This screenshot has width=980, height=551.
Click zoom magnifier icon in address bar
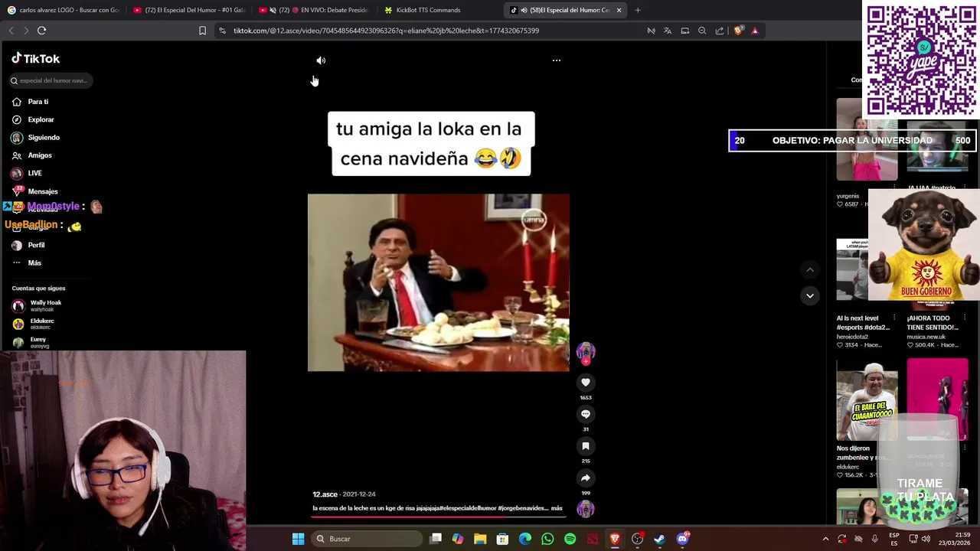pyautogui.click(x=702, y=31)
